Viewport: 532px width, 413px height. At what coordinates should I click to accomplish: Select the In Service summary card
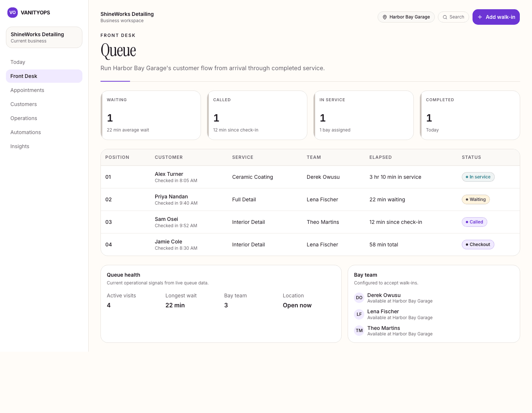tap(364, 115)
